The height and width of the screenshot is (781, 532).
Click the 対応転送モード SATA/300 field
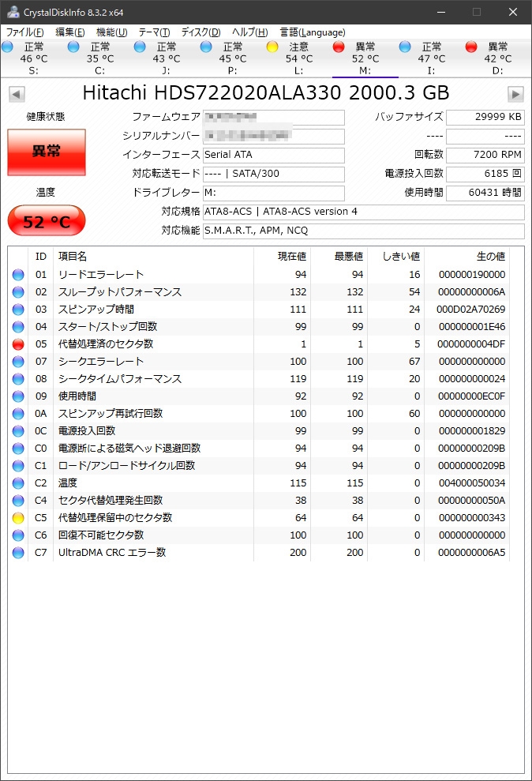point(274,175)
